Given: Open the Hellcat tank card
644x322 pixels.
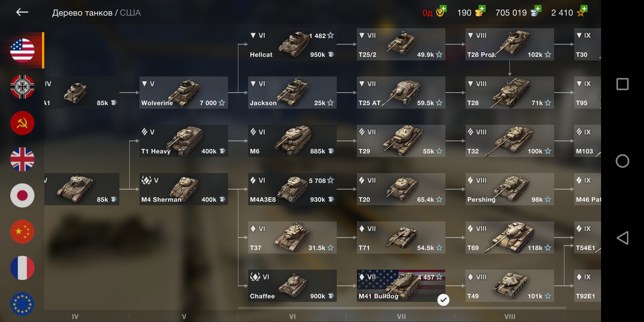Looking at the screenshot, I should 292,44.
